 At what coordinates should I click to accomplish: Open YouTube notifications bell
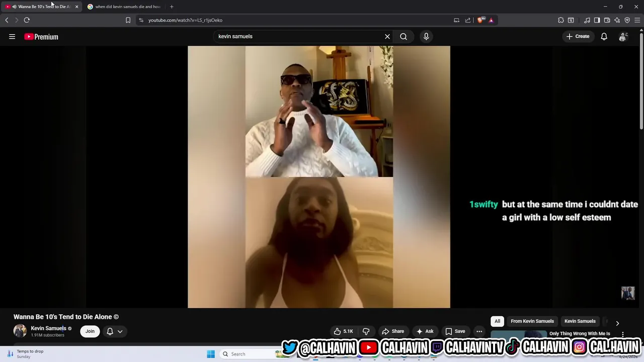[x=604, y=36]
